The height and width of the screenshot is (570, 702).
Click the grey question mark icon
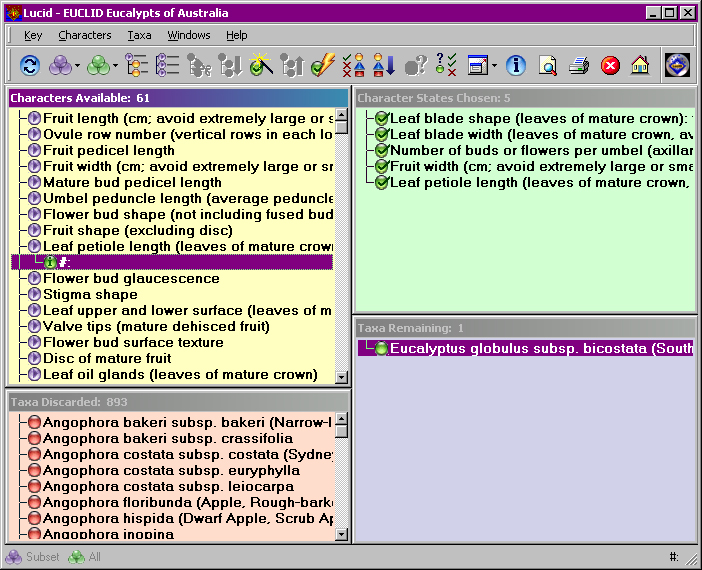(415, 66)
